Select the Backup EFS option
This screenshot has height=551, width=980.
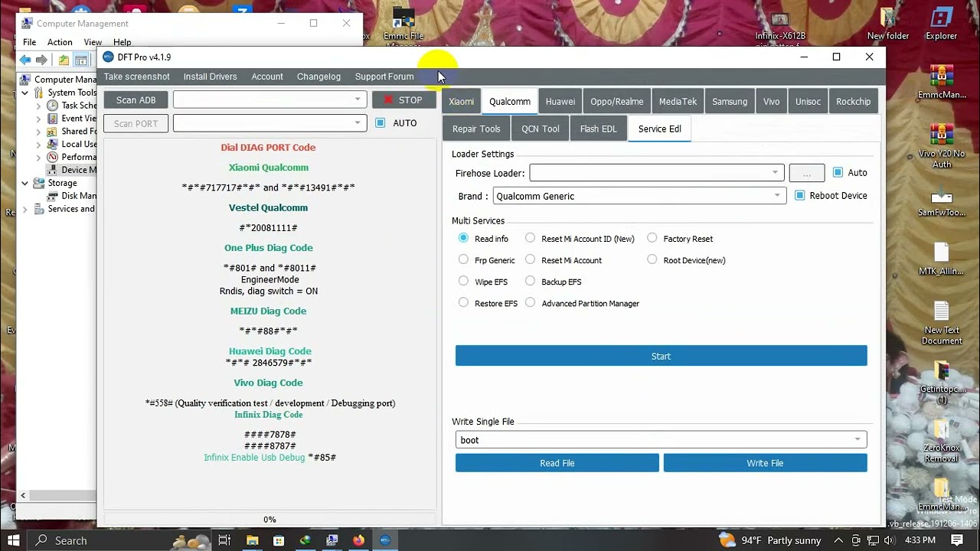click(x=530, y=281)
